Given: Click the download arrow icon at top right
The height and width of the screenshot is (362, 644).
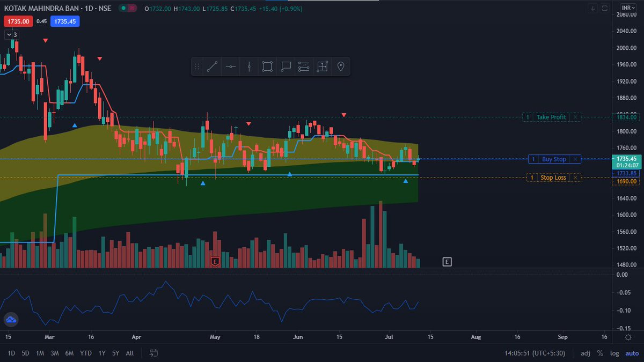Looking at the screenshot, I should coord(593,8).
